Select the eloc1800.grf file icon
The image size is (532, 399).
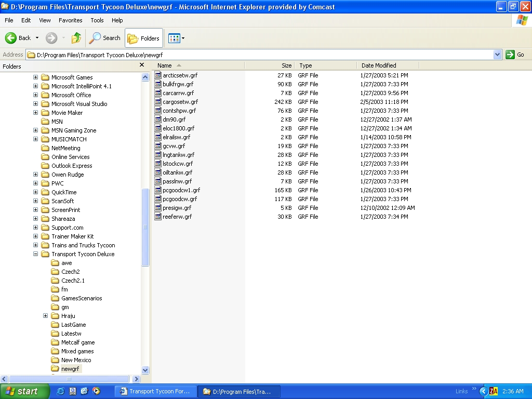tap(158, 128)
